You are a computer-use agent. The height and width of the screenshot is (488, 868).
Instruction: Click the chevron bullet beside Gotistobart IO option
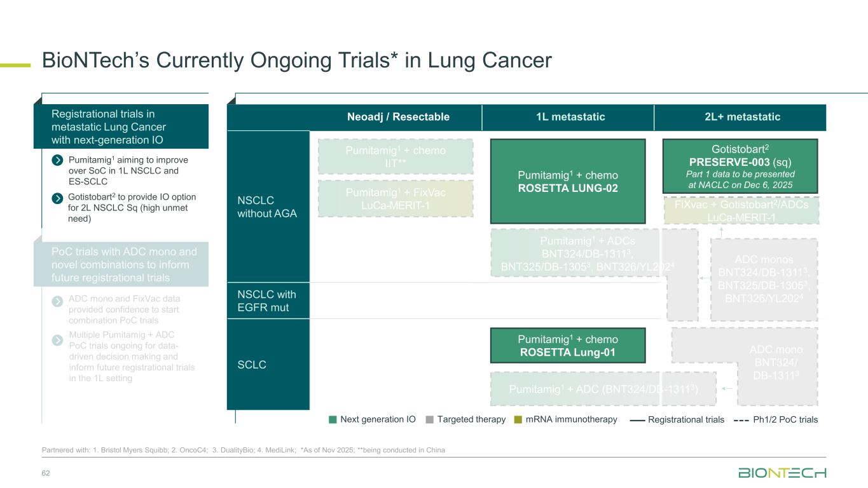[58, 197]
